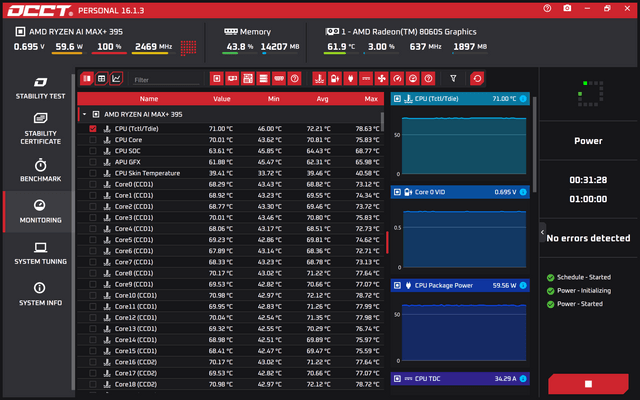Toggle the unknown hardware category filter
Viewport: 640px width, 400px height.
pos(294,78)
